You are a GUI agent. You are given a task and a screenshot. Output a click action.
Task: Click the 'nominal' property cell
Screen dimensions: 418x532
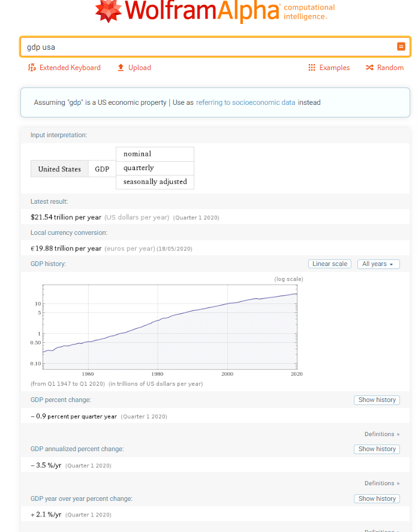[155, 154]
